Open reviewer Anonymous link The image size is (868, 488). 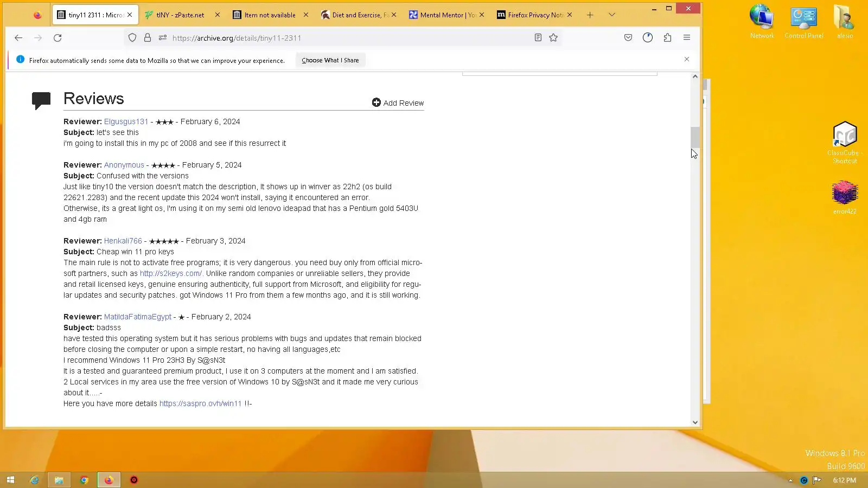point(124,165)
